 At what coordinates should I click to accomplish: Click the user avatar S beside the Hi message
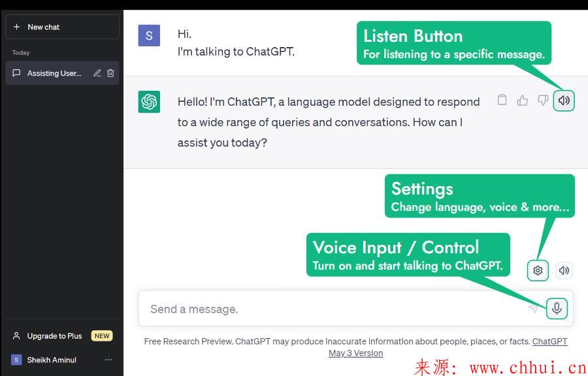(149, 36)
